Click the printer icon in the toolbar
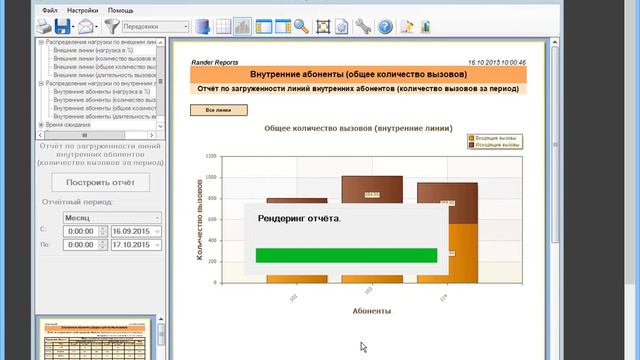This screenshot has height=360, width=640. [44, 27]
